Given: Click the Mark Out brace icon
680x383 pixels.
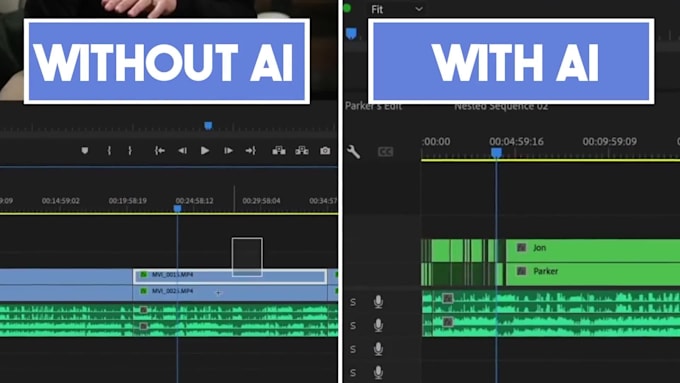Looking at the screenshot, I should (130, 151).
